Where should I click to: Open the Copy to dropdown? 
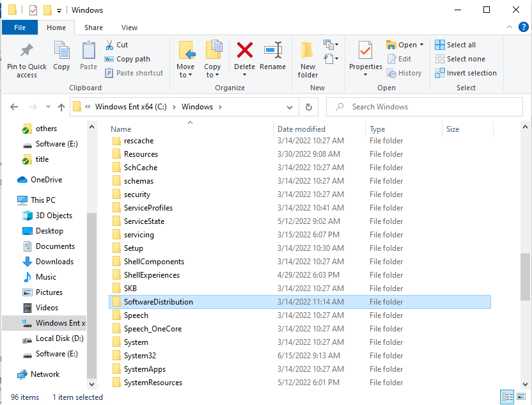[x=212, y=71]
